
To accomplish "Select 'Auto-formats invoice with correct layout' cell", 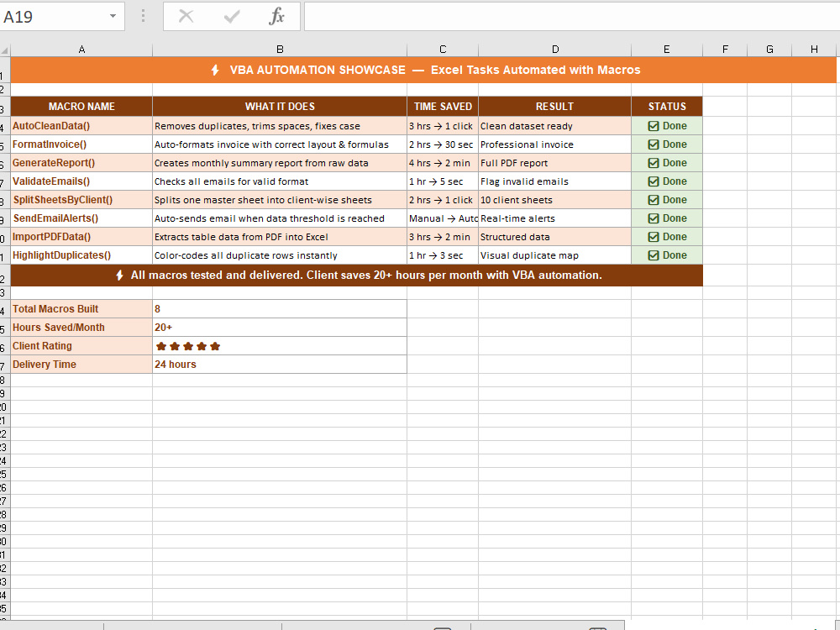I will (280, 144).
